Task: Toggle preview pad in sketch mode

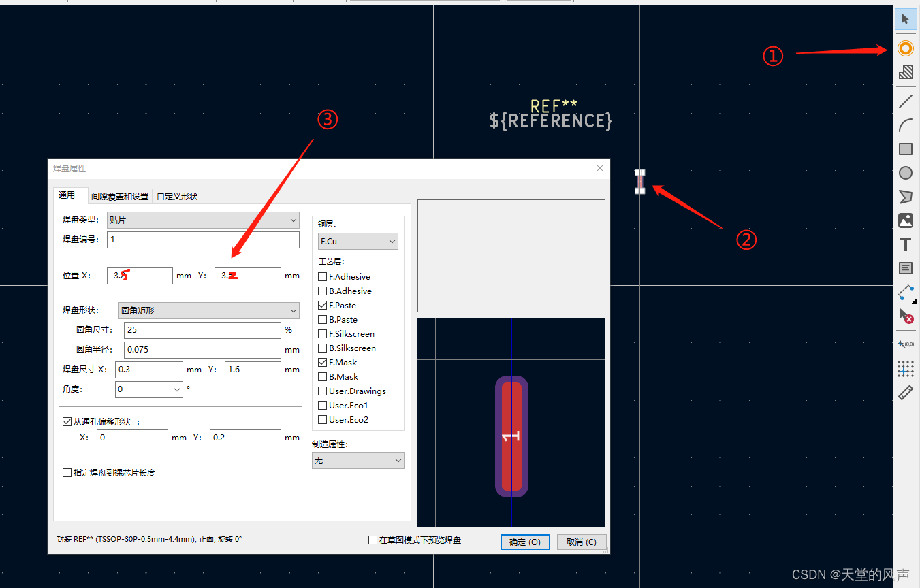Action: click(x=372, y=540)
